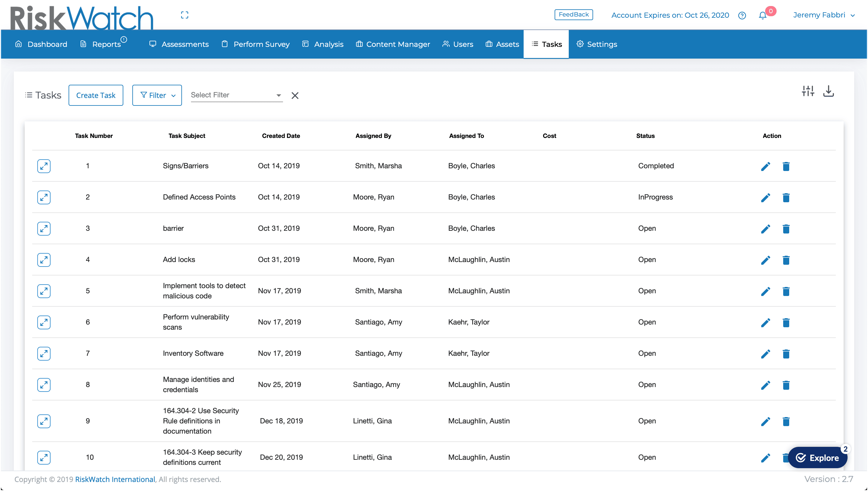
Task: Open the Analysis tab
Action: (323, 44)
